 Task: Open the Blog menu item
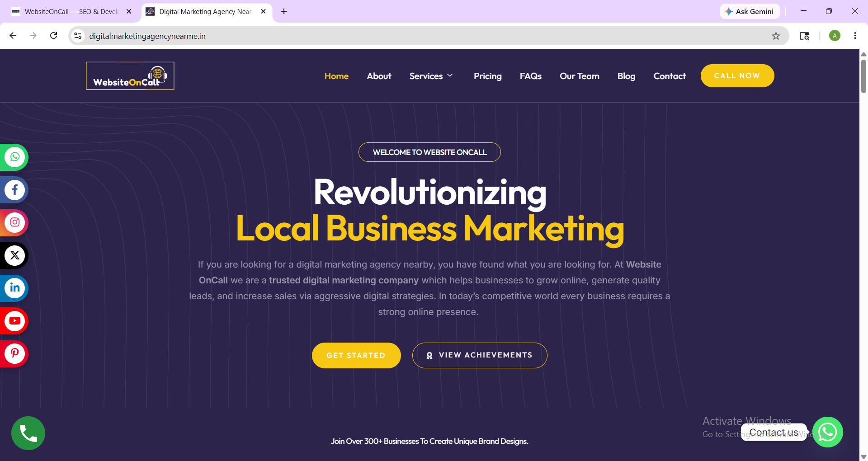[626, 76]
